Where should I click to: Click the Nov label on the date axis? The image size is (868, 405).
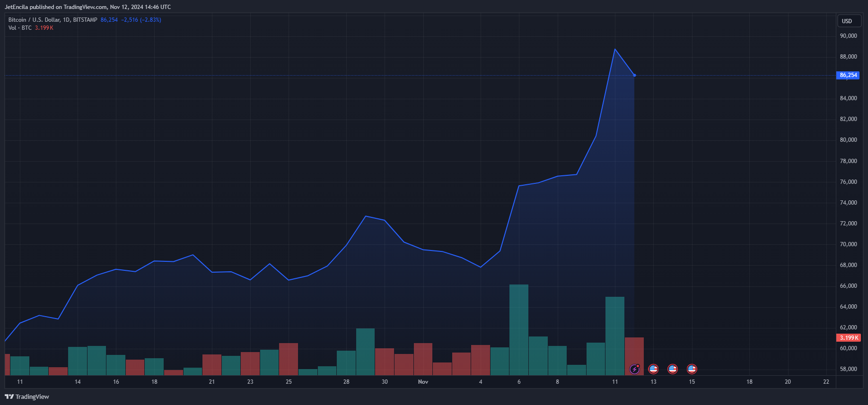[423, 382]
